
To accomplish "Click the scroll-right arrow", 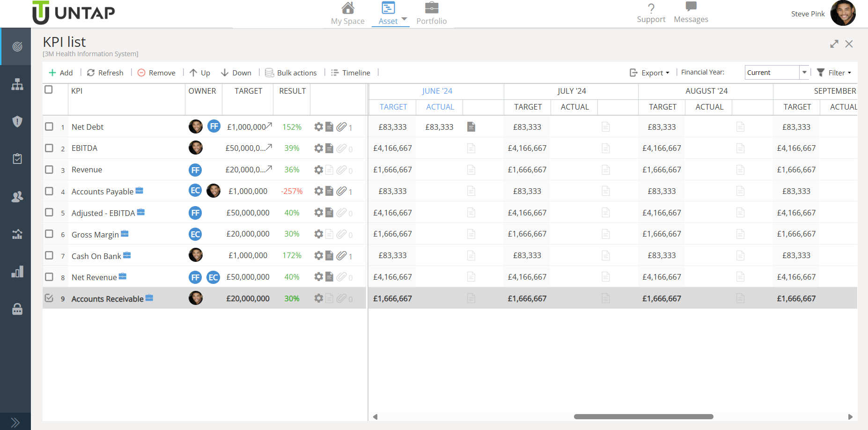I will (850, 416).
